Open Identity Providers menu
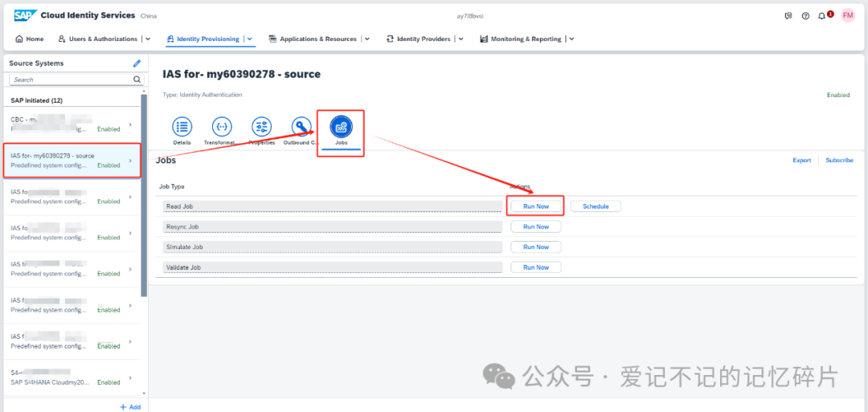 [419, 39]
